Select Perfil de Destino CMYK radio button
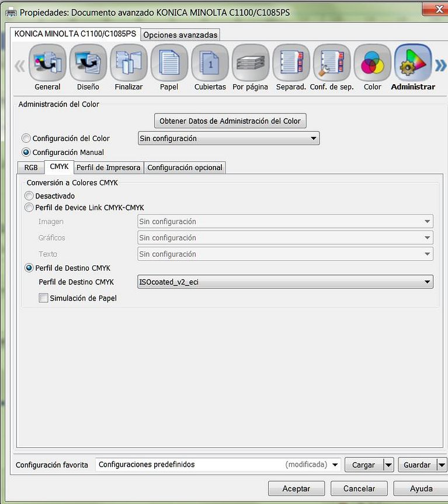This screenshot has width=448, height=504. pos(29,268)
